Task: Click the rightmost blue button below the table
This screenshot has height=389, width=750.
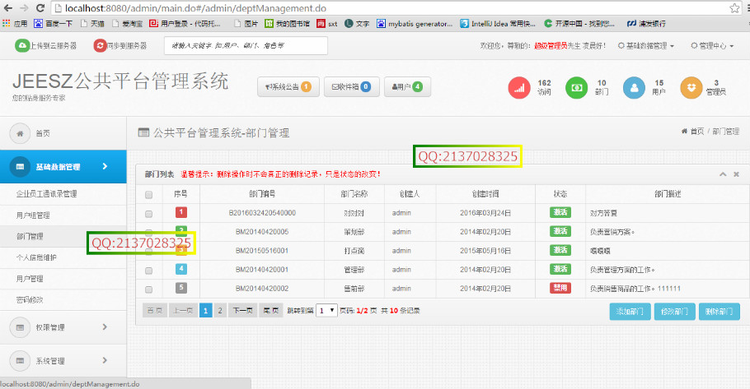Action: (719, 311)
